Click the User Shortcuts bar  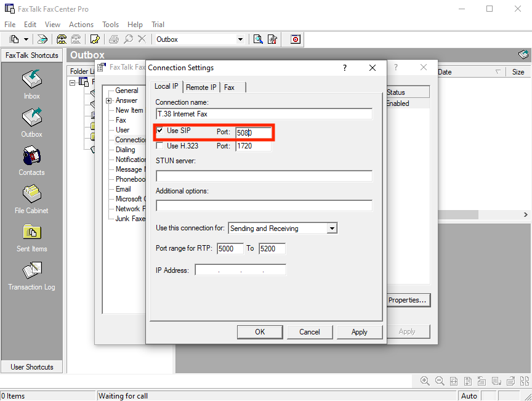click(32, 367)
